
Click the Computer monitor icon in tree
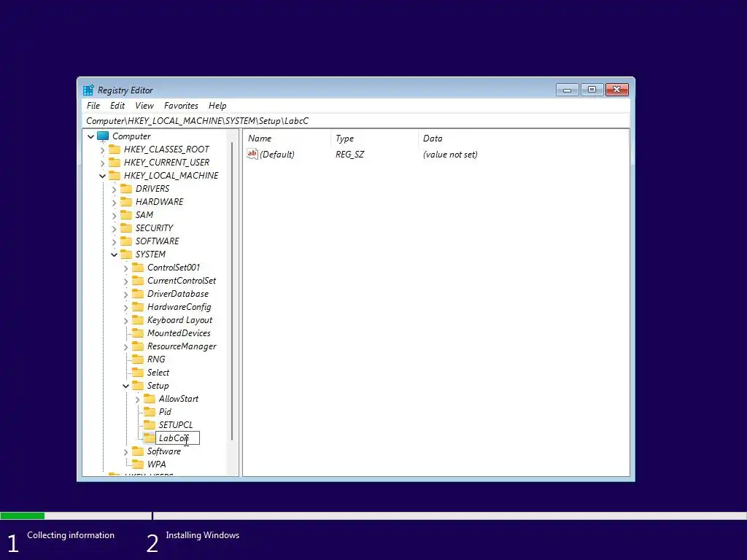pos(103,136)
